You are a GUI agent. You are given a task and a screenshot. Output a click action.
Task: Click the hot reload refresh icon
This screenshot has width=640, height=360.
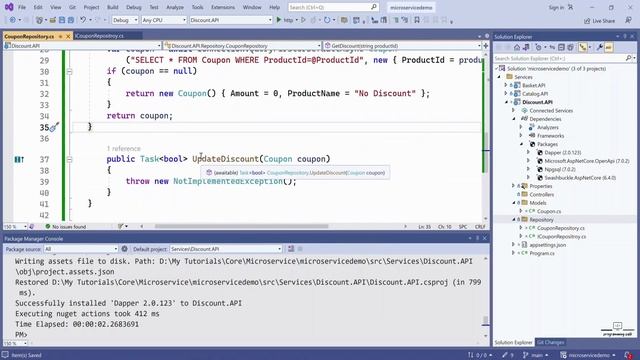click(x=327, y=20)
